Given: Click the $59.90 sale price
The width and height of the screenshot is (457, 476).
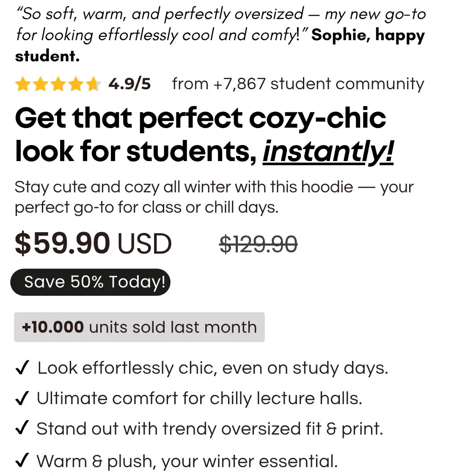Looking at the screenshot, I should 63,244.
